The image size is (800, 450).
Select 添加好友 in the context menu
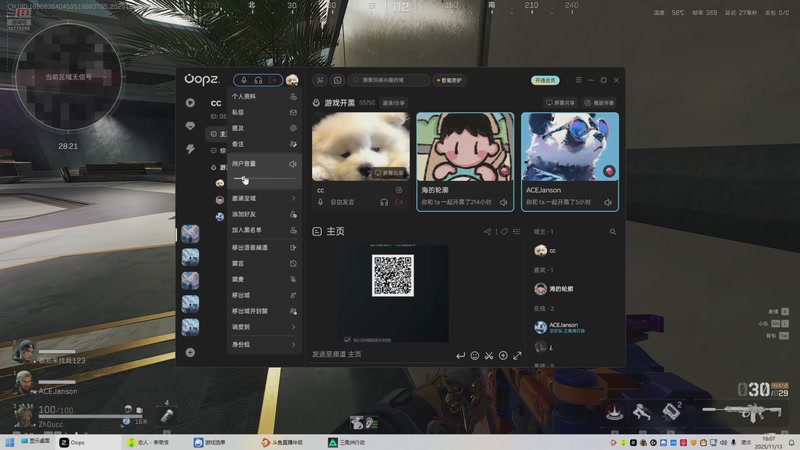(264, 214)
